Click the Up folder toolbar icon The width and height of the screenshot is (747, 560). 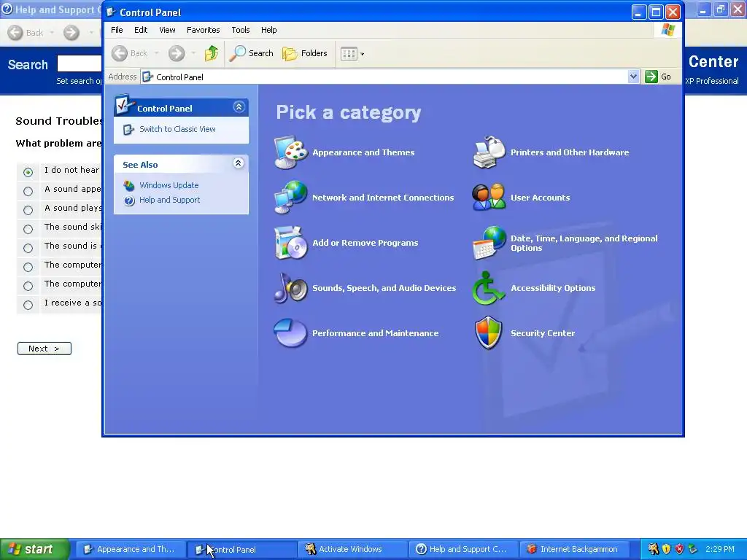(x=212, y=53)
